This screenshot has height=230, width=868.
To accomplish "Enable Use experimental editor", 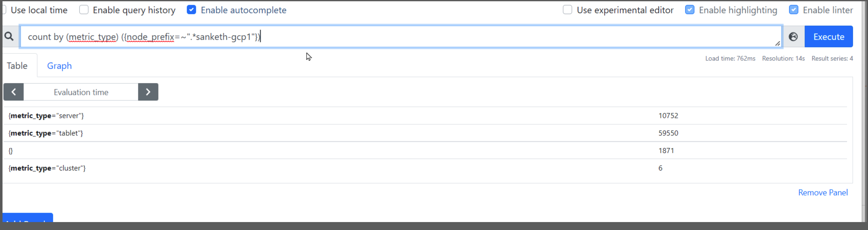I will click(568, 10).
